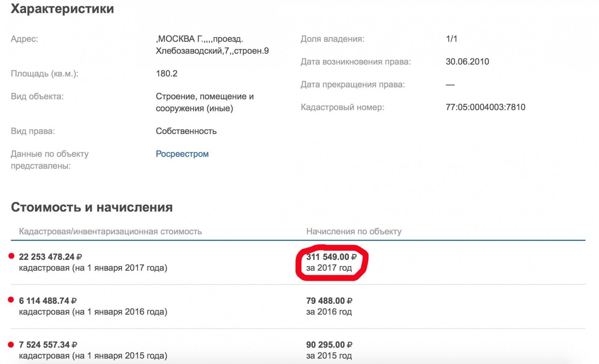
Task: Click the Росреестром link
Action: [x=182, y=154]
